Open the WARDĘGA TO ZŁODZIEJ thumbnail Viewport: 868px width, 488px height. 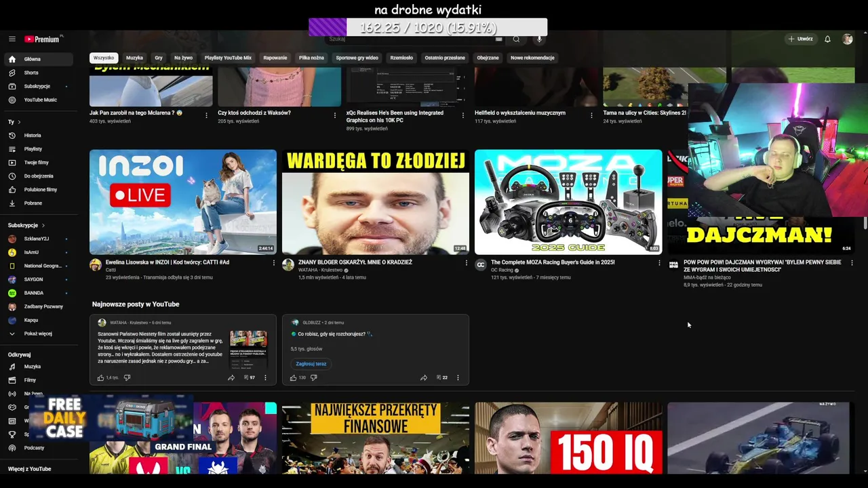coord(376,202)
